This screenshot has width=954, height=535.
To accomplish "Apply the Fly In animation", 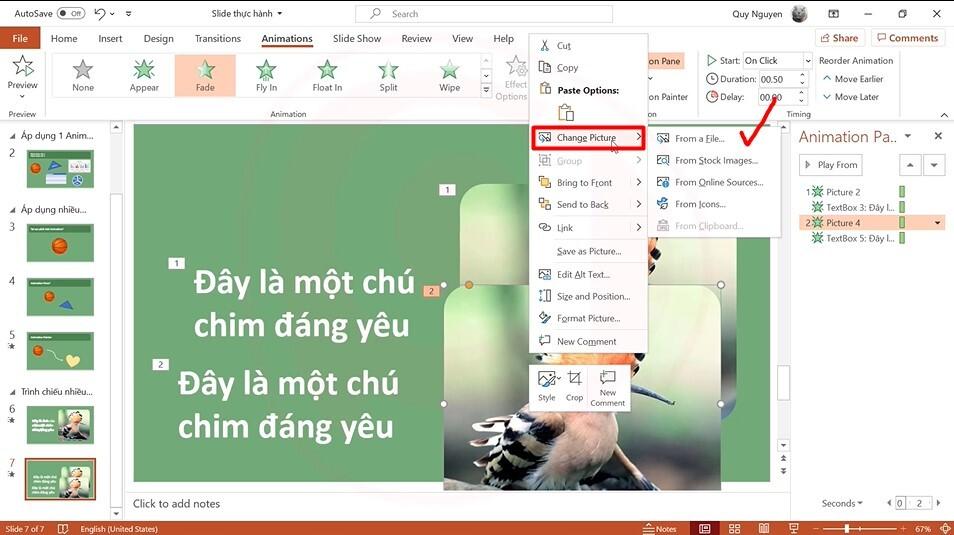I will point(266,75).
